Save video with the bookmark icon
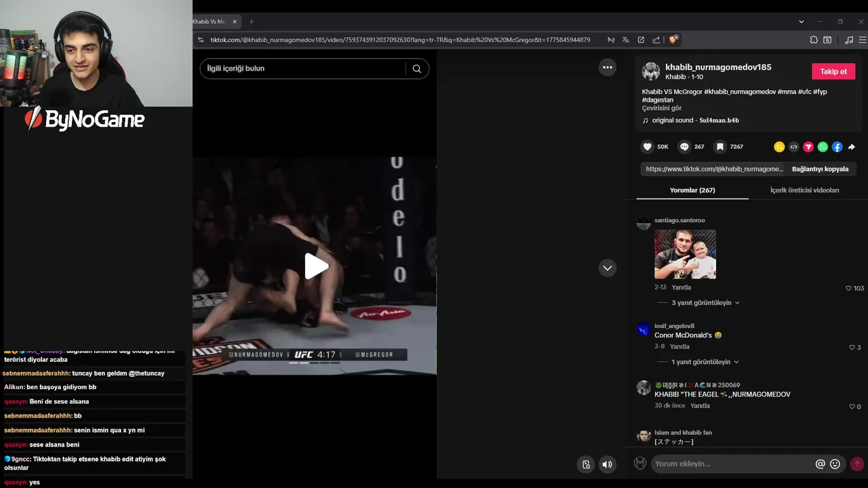Screen dimensions: 868x488 point(720,146)
